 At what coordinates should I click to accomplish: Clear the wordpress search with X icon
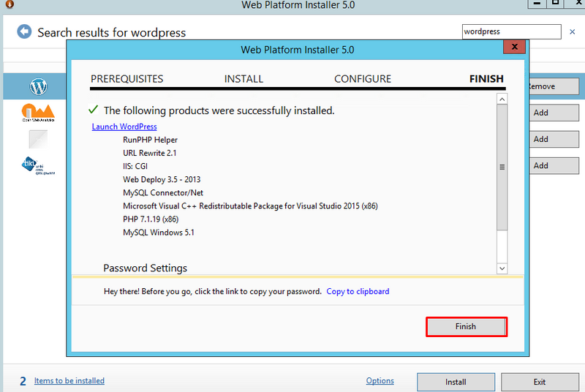[573, 32]
